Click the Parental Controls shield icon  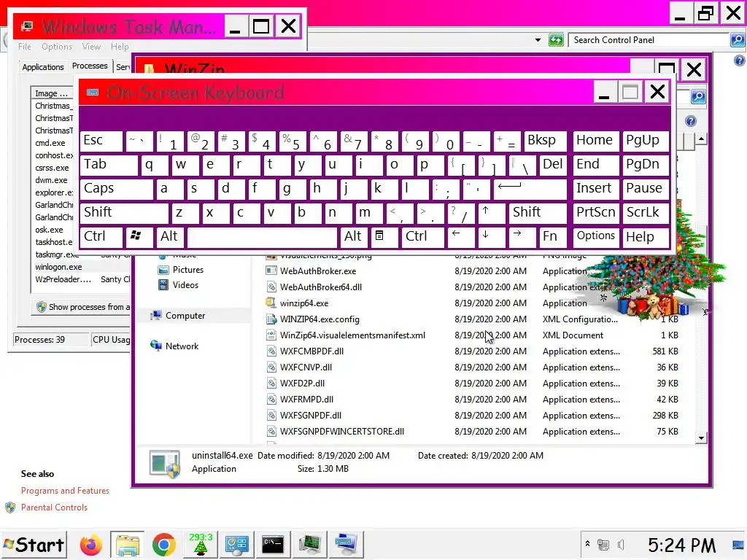coord(10,507)
